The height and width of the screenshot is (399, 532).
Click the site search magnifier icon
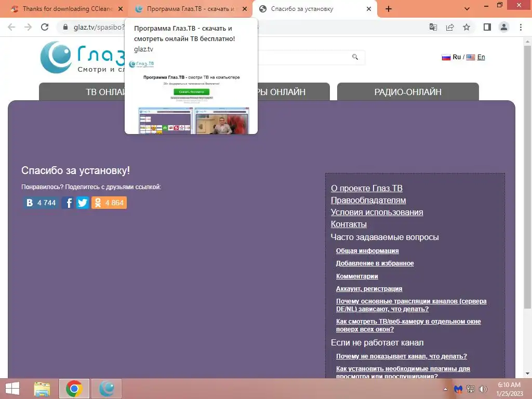click(x=355, y=57)
